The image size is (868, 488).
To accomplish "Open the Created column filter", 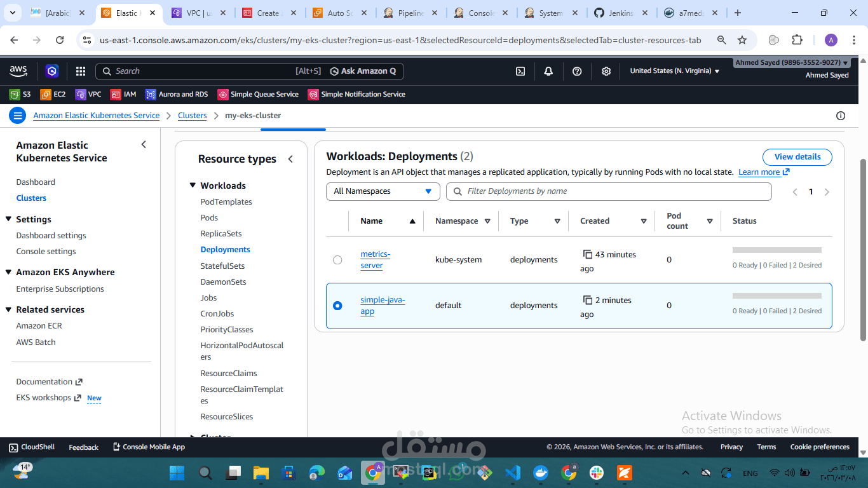I will pos(644,221).
